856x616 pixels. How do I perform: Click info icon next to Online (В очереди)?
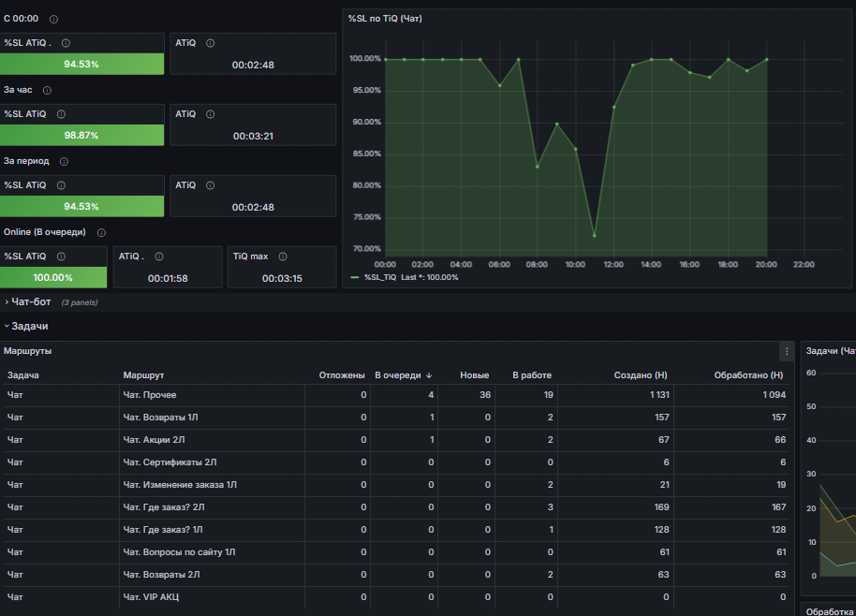point(101,233)
